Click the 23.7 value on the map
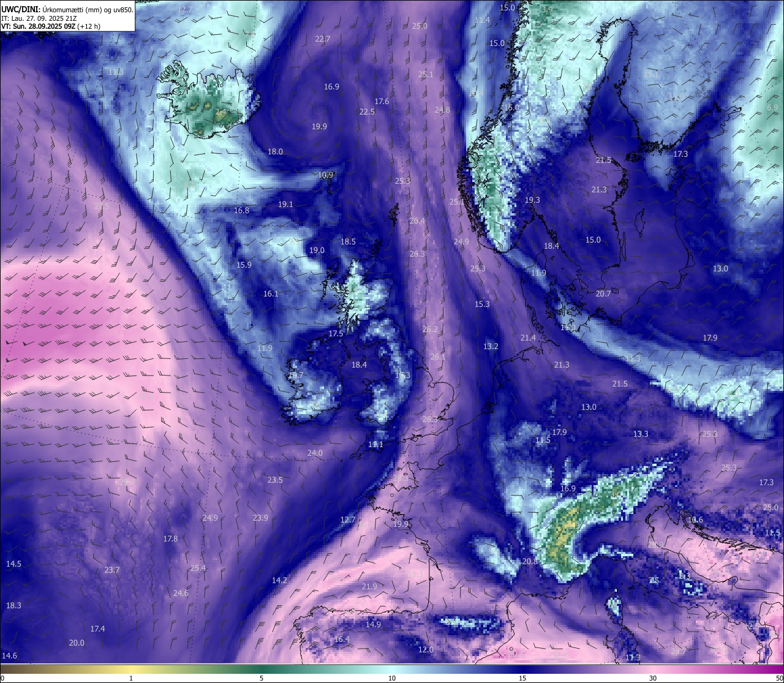The width and height of the screenshot is (784, 683). click(112, 570)
